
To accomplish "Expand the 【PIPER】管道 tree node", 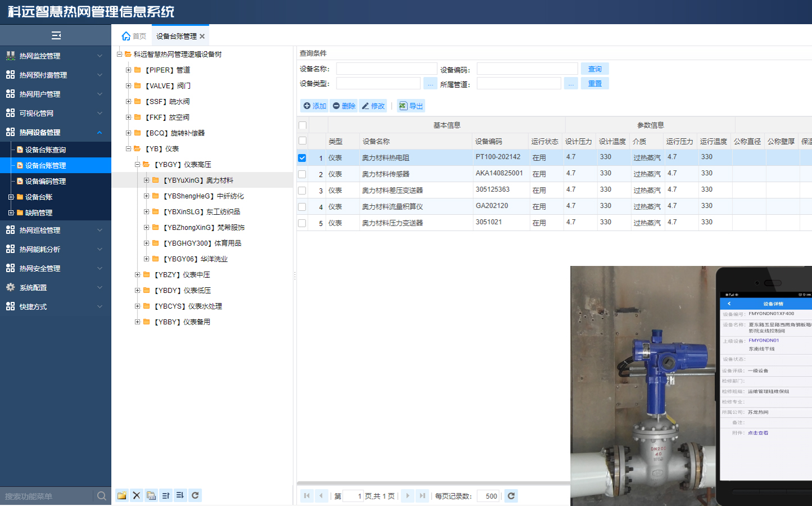I will pyautogui.click(x=128, y=70).
